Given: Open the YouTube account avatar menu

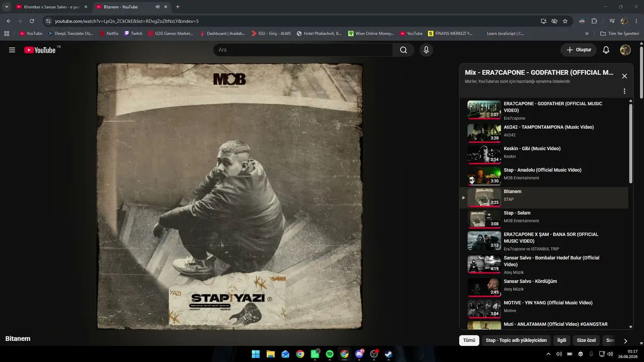Looking at the screenshot, I should click(x=625, y=50).
